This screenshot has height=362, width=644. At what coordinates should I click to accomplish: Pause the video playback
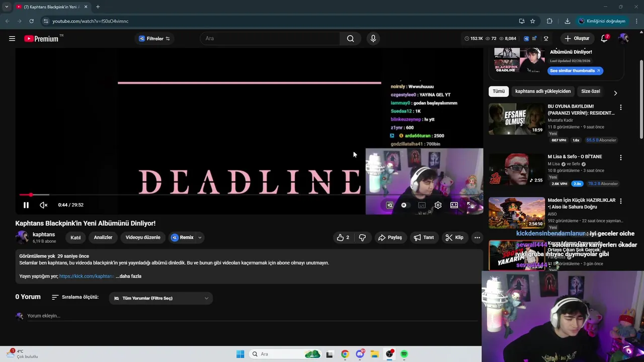coord(26,205)
